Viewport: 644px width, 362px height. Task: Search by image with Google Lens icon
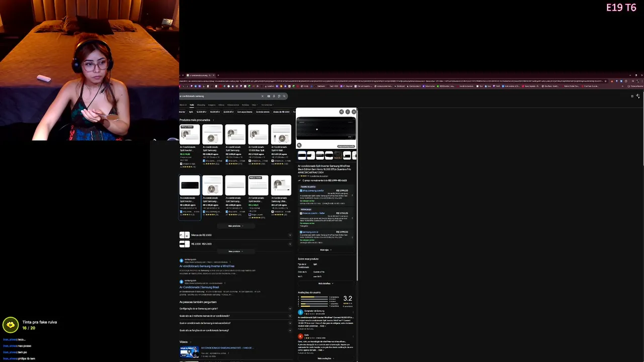279,96
